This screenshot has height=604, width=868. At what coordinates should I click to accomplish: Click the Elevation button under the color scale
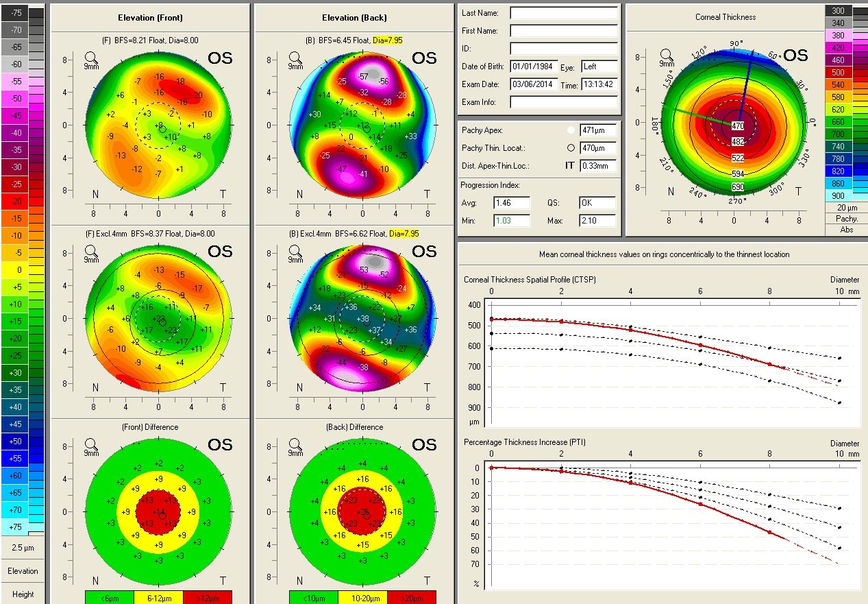(23, 571)
